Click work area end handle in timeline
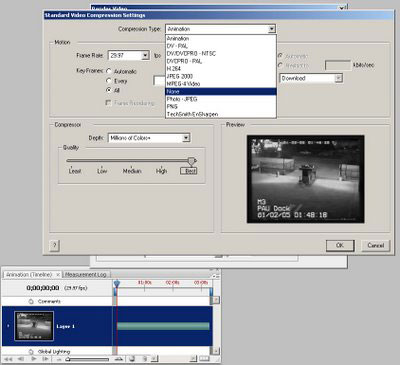Image resolution: width=400 pixels, height=365 pixels. [x=211, y=292]
